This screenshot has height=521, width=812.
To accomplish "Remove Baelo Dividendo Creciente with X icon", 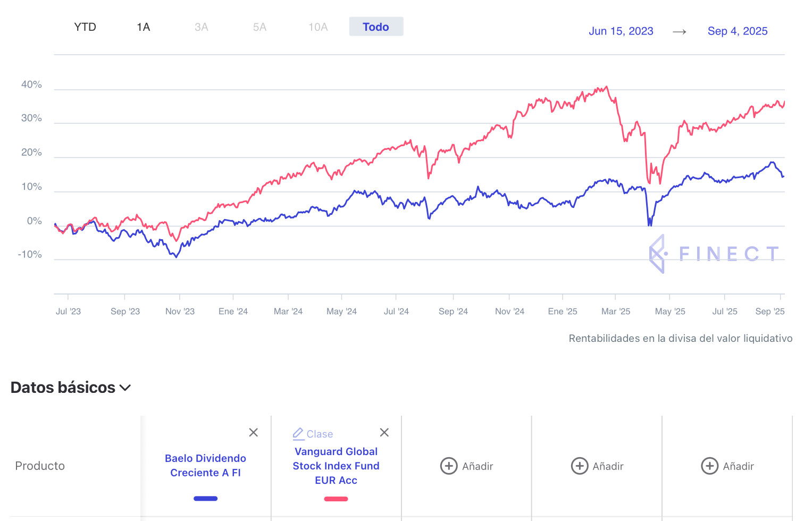I will click(x=254, y=433).
